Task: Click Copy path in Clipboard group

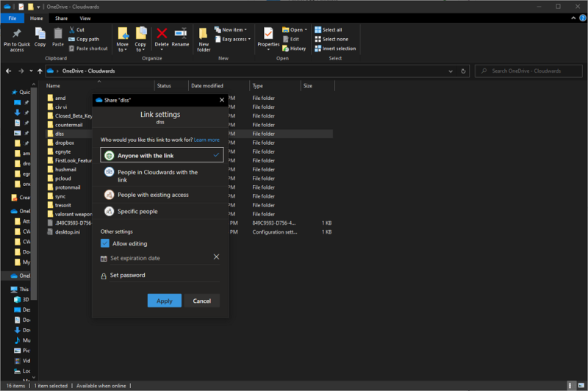Action: (84, 39)
